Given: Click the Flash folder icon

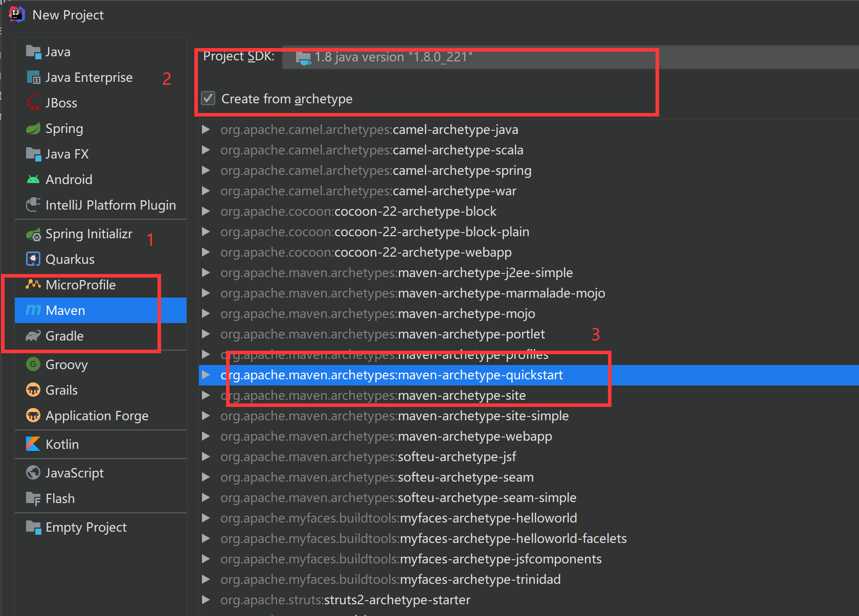Looking at the screenshot, I should point(33,498).
